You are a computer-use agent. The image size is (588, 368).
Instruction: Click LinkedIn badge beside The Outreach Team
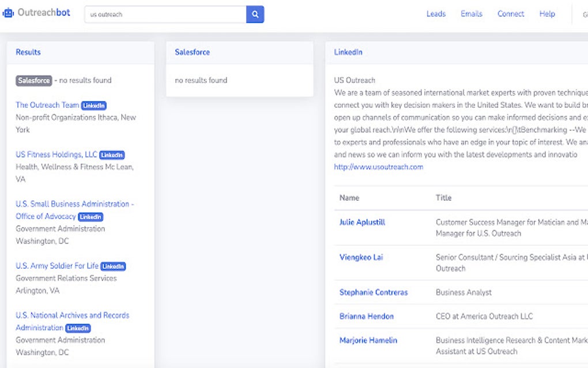[94, 106]
